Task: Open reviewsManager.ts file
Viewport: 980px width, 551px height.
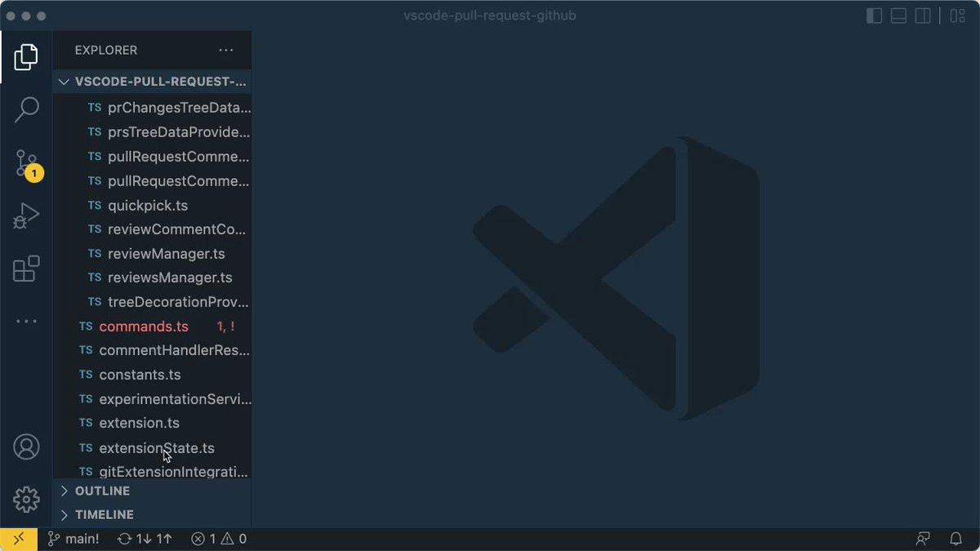Action: click(x=153, y=278)
